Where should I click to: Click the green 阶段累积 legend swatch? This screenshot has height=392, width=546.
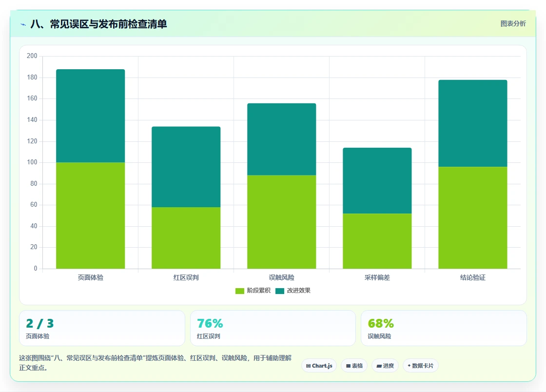tap(239, 291)
